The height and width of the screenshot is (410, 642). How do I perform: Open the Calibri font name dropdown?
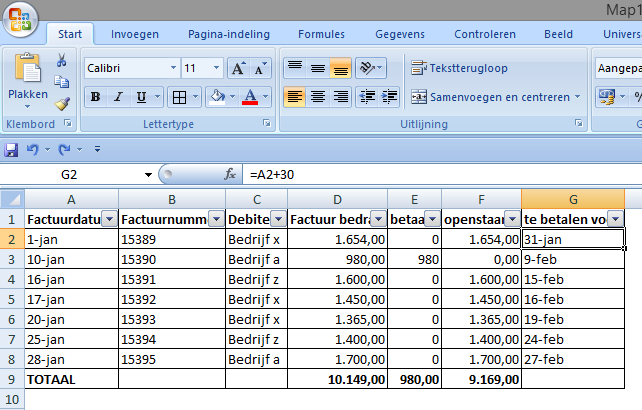pyautogui.click(x=174, y=68)
